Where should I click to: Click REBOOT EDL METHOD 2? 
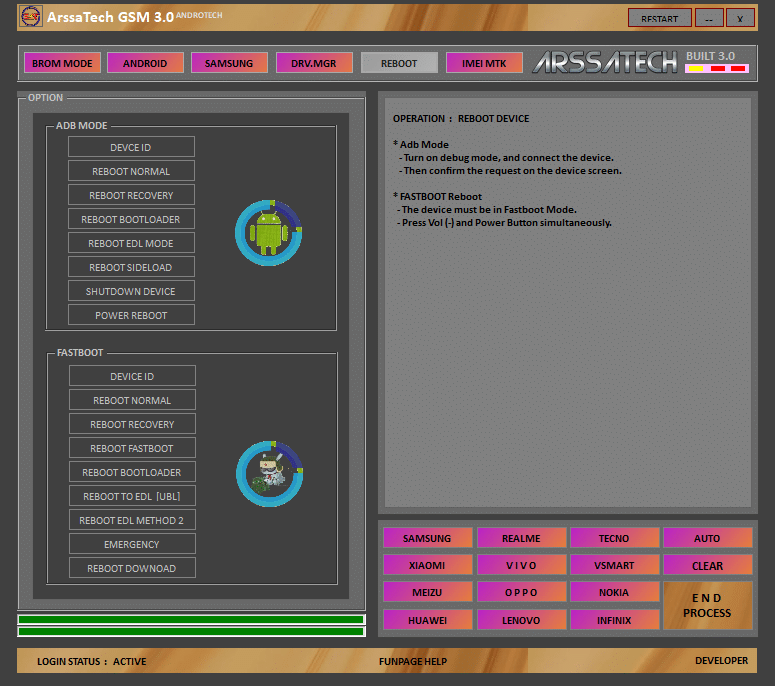[132, 520]
